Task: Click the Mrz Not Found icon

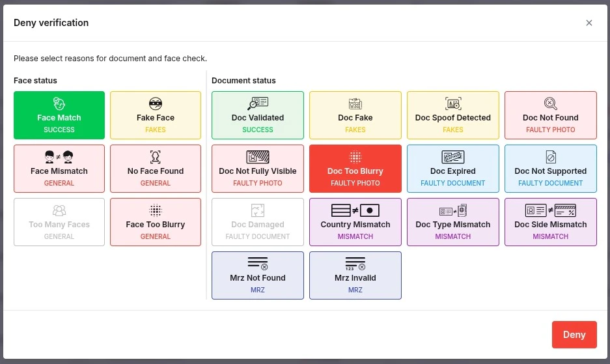Action: tap(258, 264)
